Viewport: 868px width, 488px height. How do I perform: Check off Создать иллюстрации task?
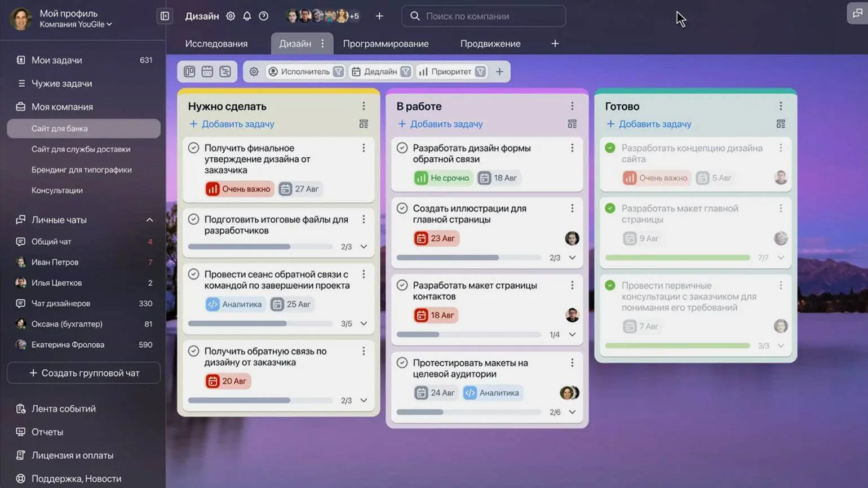point(402,208)
